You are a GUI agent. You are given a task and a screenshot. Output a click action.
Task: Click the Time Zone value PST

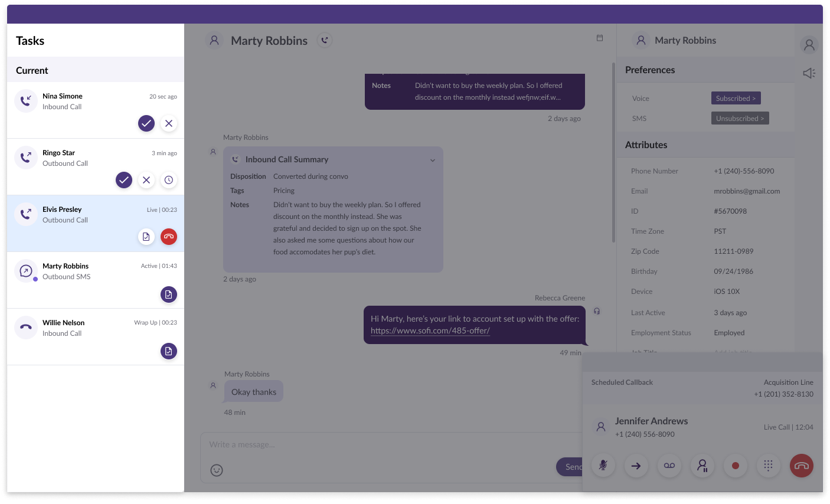click(720, 231)
